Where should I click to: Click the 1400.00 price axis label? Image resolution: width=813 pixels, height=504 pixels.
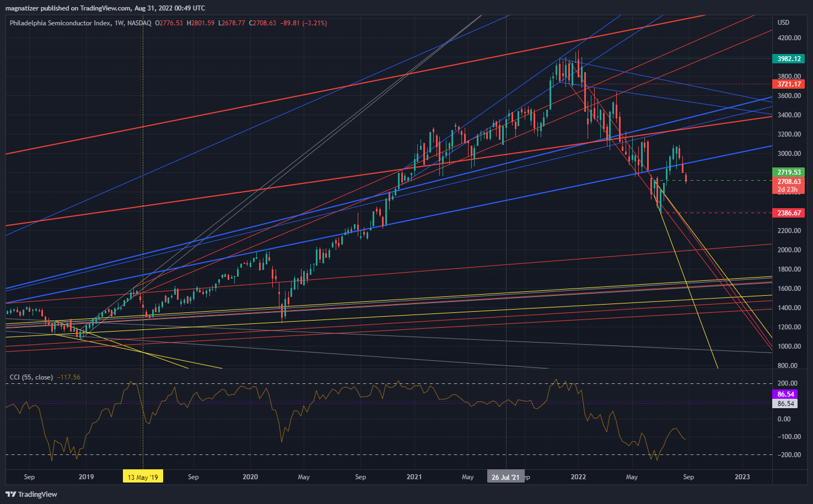(789, 308)
